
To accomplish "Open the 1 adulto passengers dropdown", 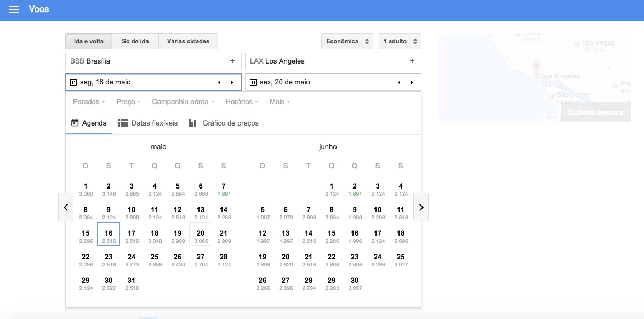I will (x=400, y=41).
